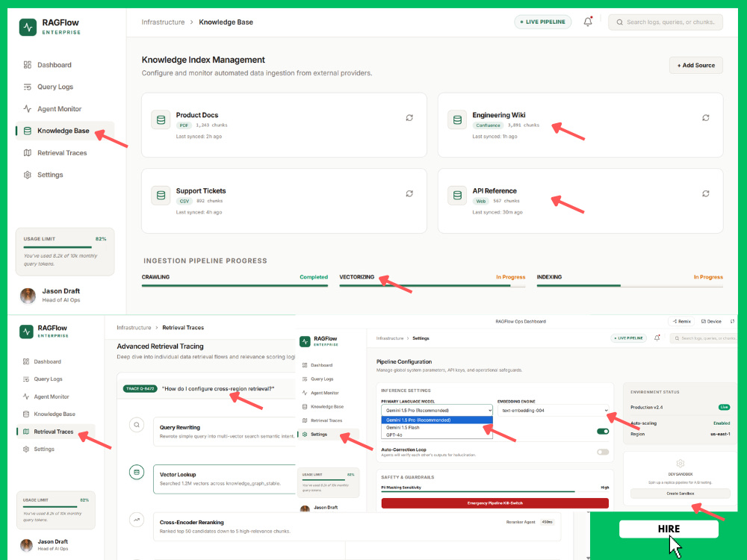This screenshot has width=747, height=560.
Task: Click the us-east-1 region value
Action: [x=720, y=434]
